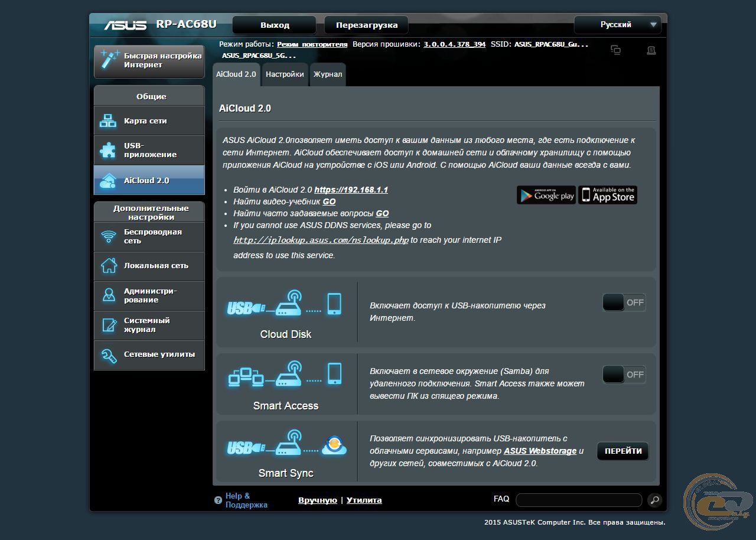Click the USB application puzzle icon
This screenshot has height=540, width=756.
point(108,150)
